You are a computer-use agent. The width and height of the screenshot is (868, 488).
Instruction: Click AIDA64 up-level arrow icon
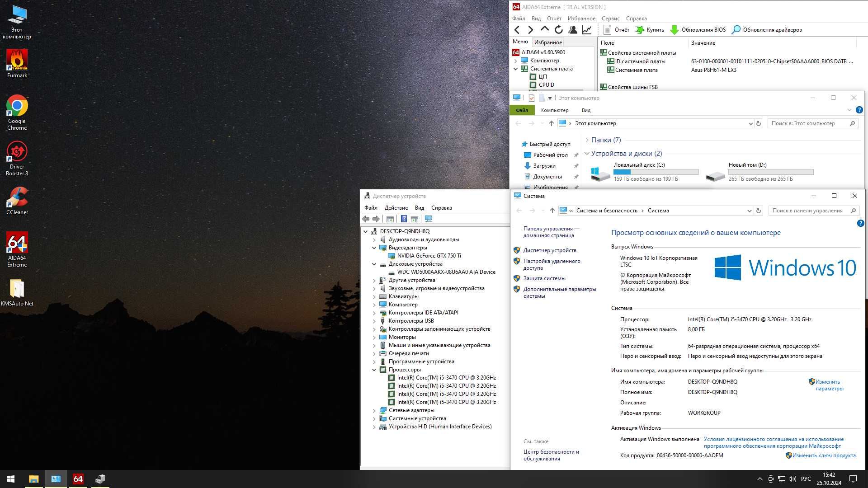coord(545,30)
